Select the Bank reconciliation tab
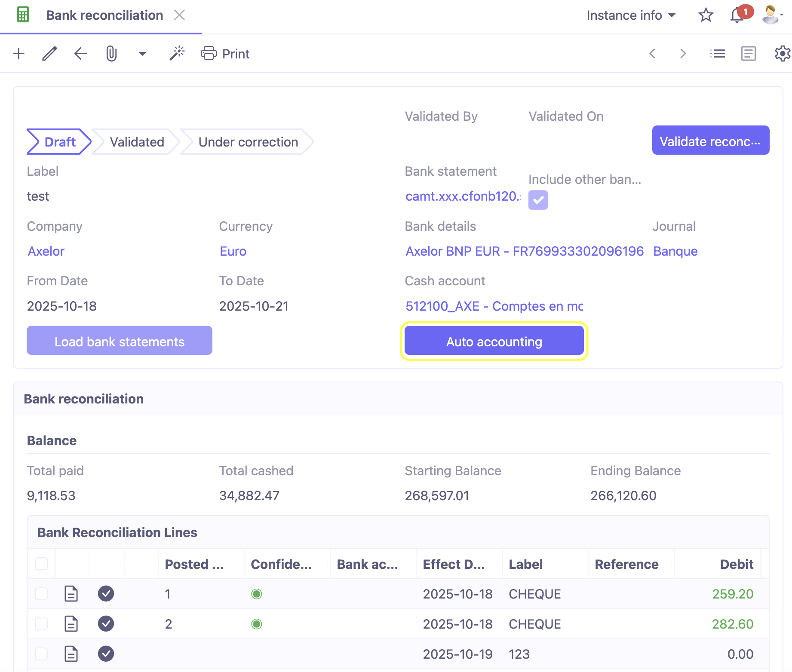This screenshot has width=792, height=672. tap(104, 15)
